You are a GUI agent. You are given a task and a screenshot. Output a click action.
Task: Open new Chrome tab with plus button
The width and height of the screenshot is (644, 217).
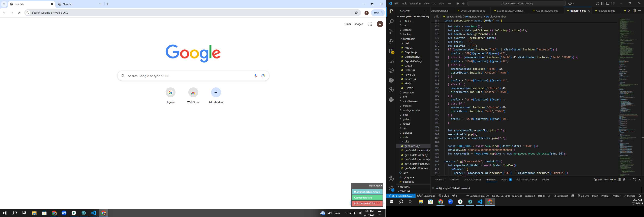point(108,4)
